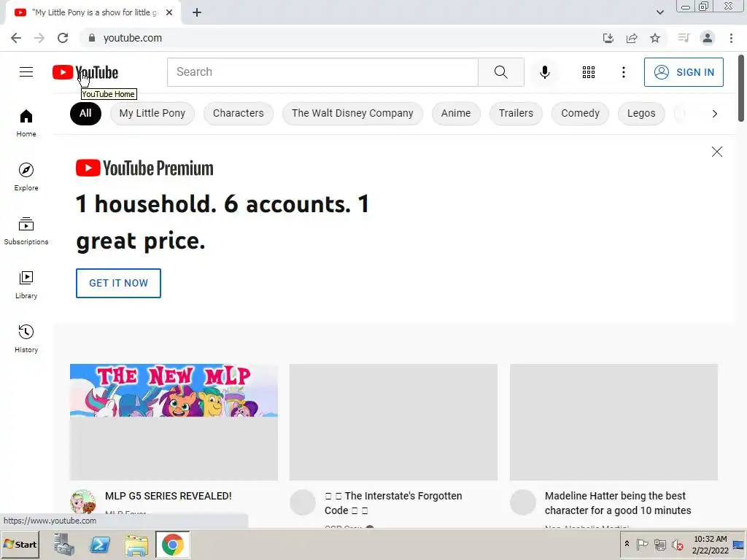This screenshot has height=560, width=747.
Task: Click the Chrome taskbar icon
Action: [x=172, y=544]
